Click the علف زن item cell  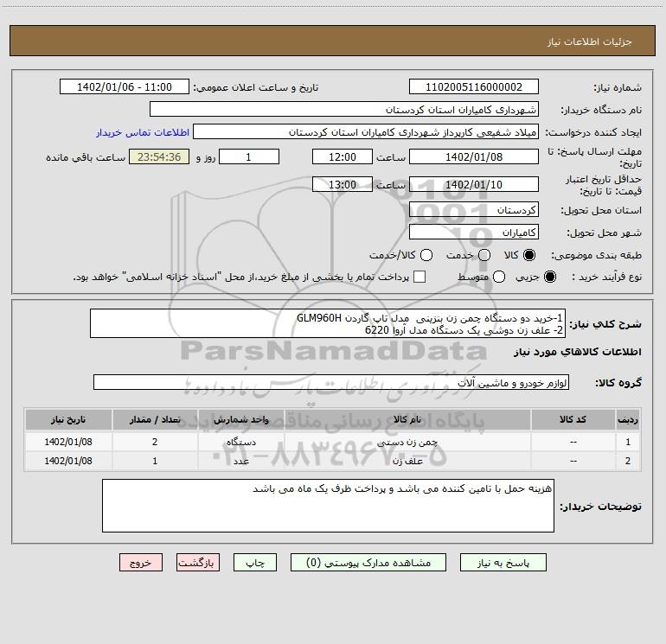[407, 461]
